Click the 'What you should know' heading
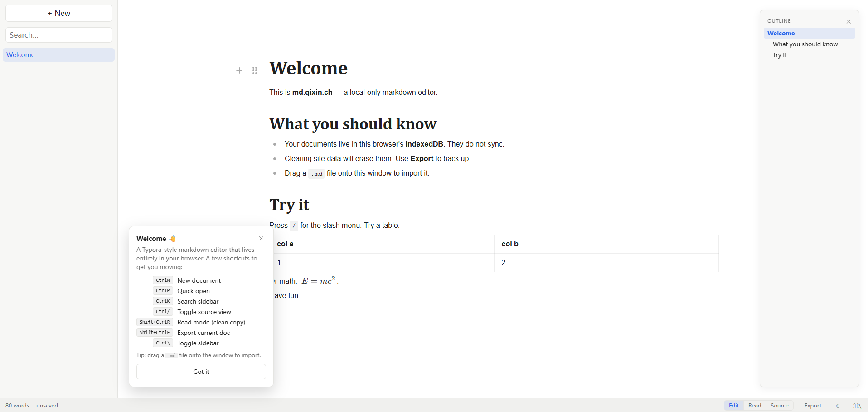The width and height of the screenshot is (868, 412). [x=353, y=124]
